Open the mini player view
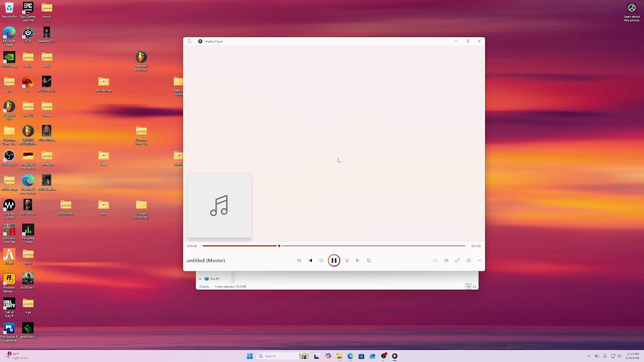This screenshot has width=644, height=362. tap(468, 260)
